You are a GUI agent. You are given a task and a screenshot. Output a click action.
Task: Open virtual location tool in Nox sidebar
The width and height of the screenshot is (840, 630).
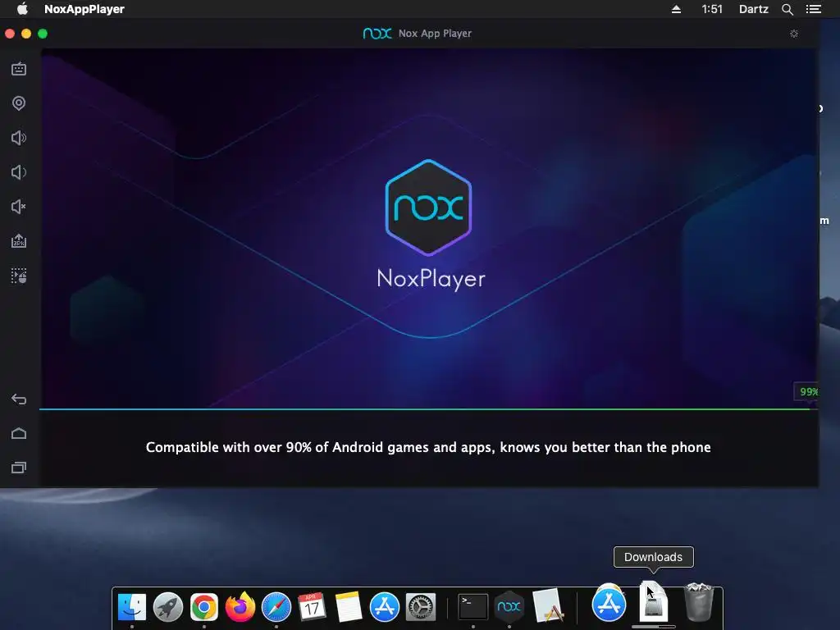(x=19, y=103)
